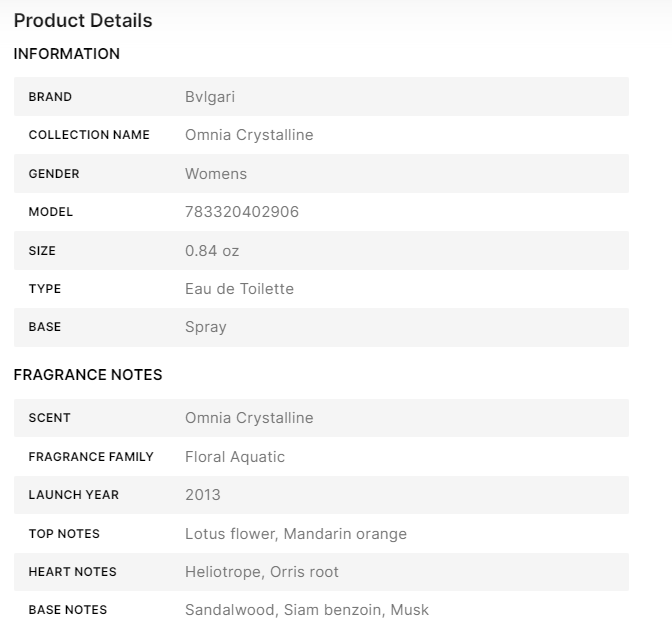Image resolution: width=672 pixels, height=635 pixels.
Task: Click the Lotus flower, Mandarin orange text
Action: pos(296,534)
